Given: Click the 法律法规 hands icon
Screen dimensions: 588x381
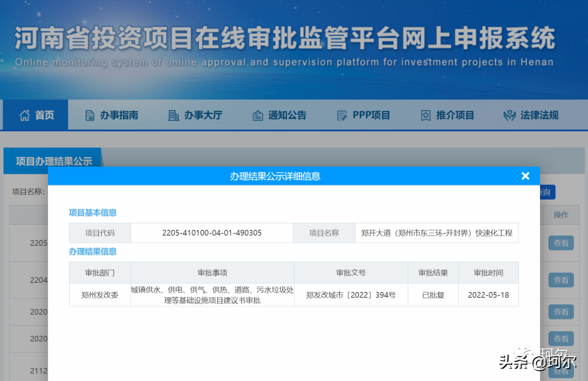Looking at the screenshot, I should point(510,116).
